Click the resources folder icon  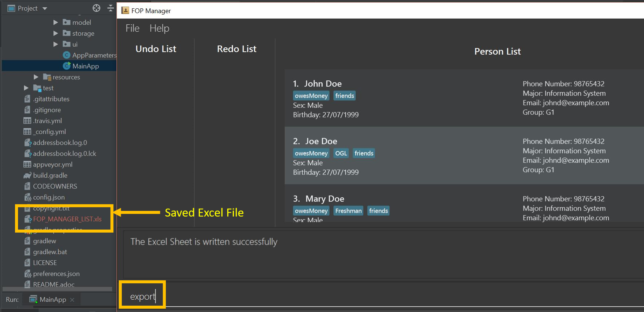point(47,77)
